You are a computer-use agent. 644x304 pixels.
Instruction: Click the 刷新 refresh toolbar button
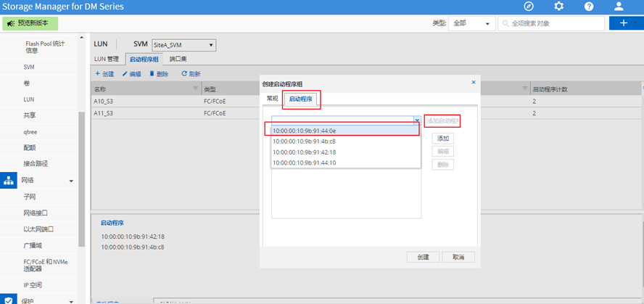click(191, 74)
